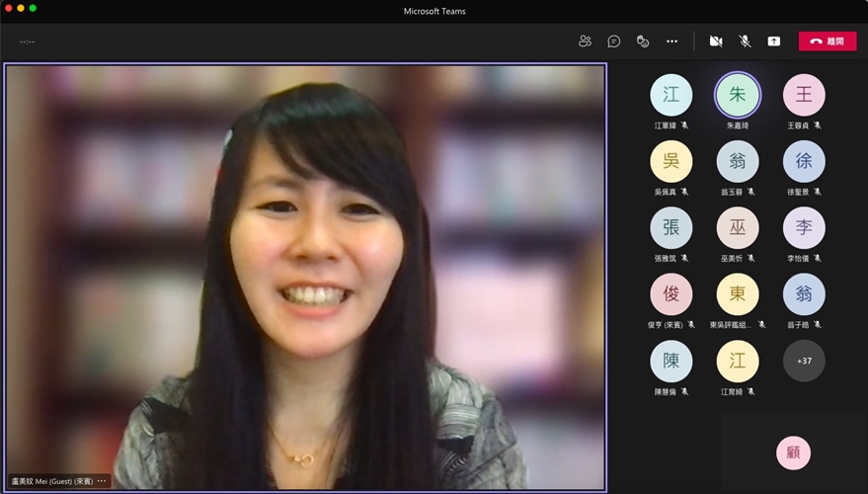Click the macOS green full-screen window button
The height and width of the screenshot is (494, 868).
[x=33, y=8]
